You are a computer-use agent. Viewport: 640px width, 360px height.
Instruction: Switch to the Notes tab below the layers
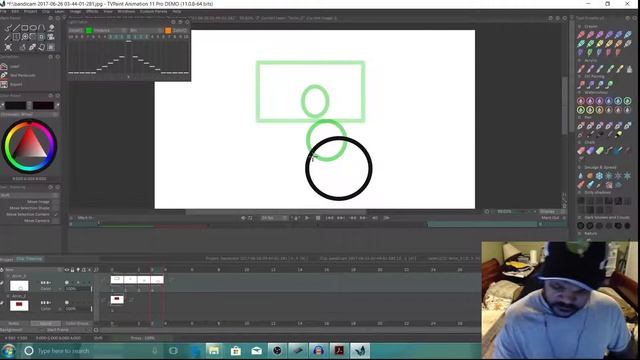click(x=13, y=323)
